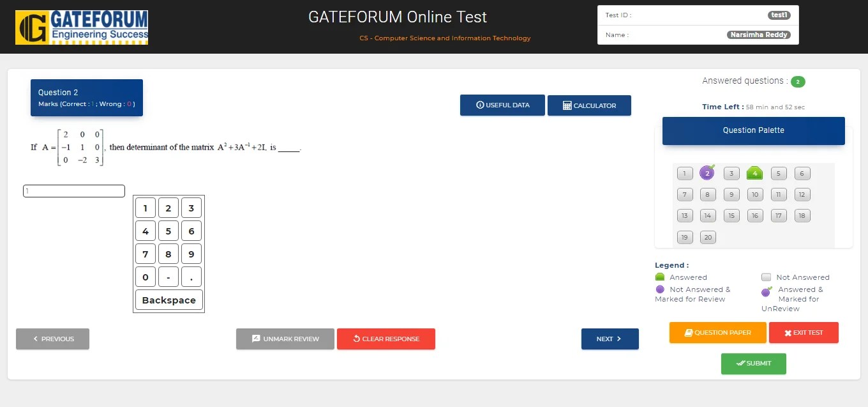Select question 2 marked for unreview
Image resolution: width=868 pixels, height=407 pixels.
click(707, 173)
